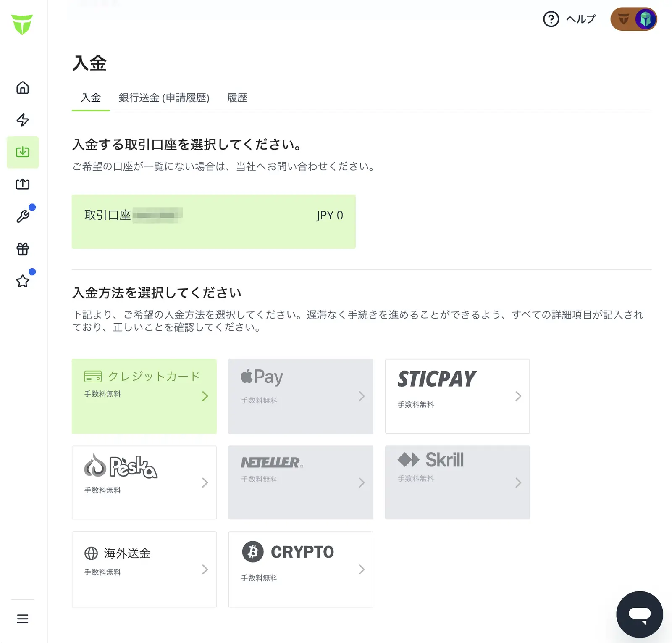Click 手数料無料 under STICPAY logo
This screenshot has width=672, height=643.
[x=416, y=404]
